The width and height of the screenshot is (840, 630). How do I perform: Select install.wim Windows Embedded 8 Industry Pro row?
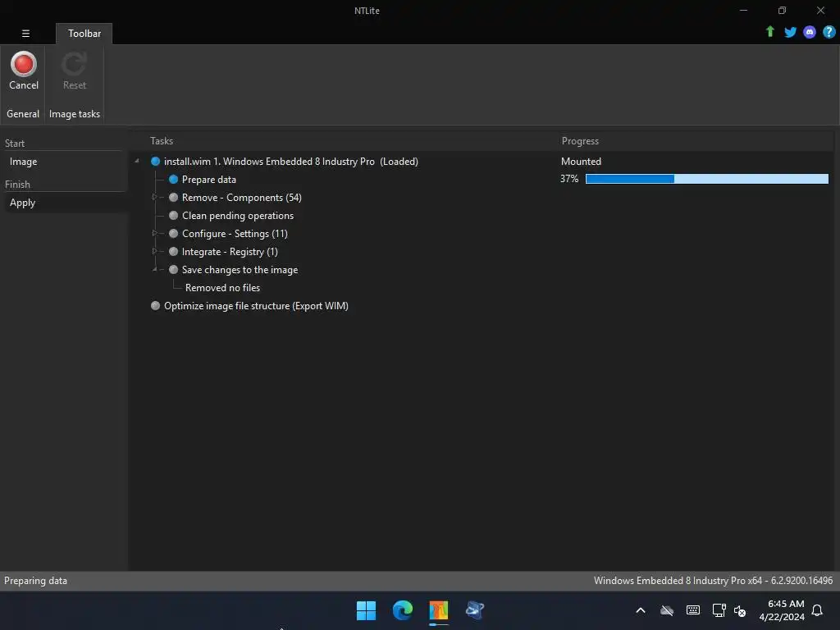[x=291, y=162]
